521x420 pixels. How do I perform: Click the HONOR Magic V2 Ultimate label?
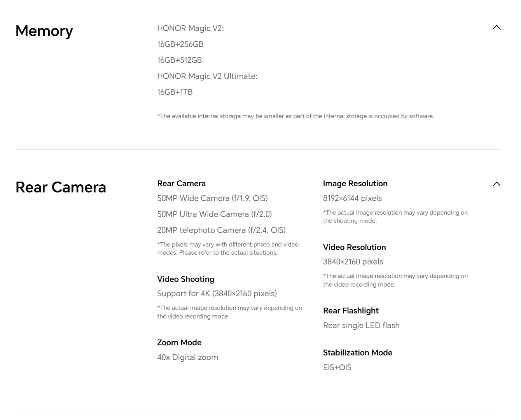click(207, 76)
